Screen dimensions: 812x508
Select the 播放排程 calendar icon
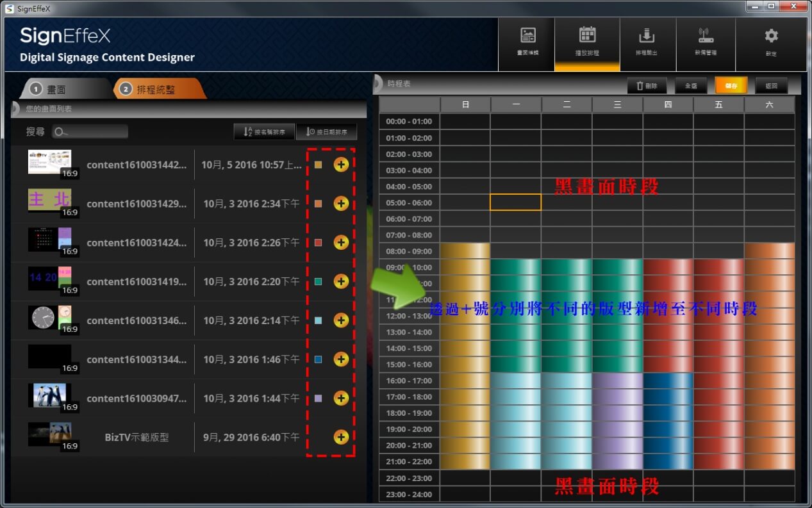587,42
